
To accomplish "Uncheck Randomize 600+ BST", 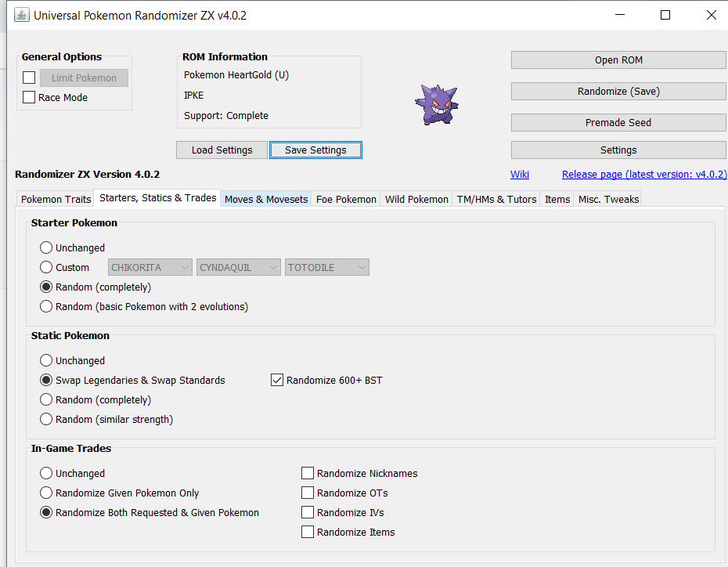I will point(276,380).
